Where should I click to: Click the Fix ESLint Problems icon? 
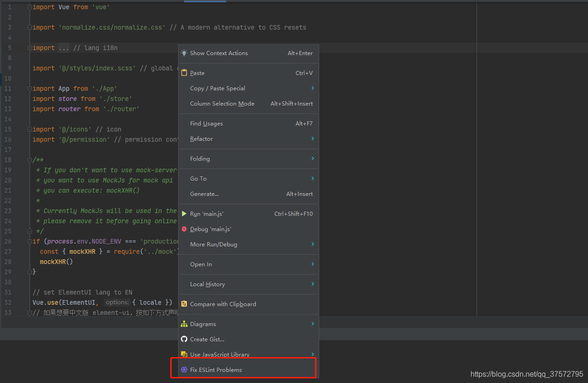point(184,370)
